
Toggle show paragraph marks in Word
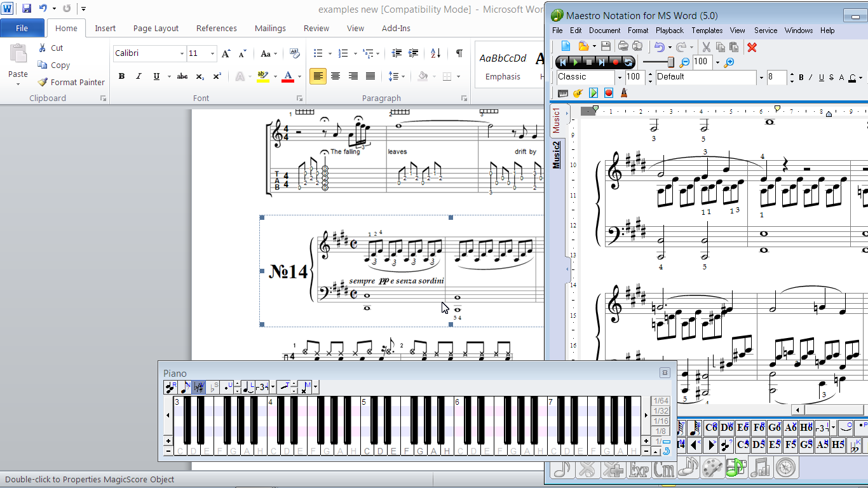point(459,53)
